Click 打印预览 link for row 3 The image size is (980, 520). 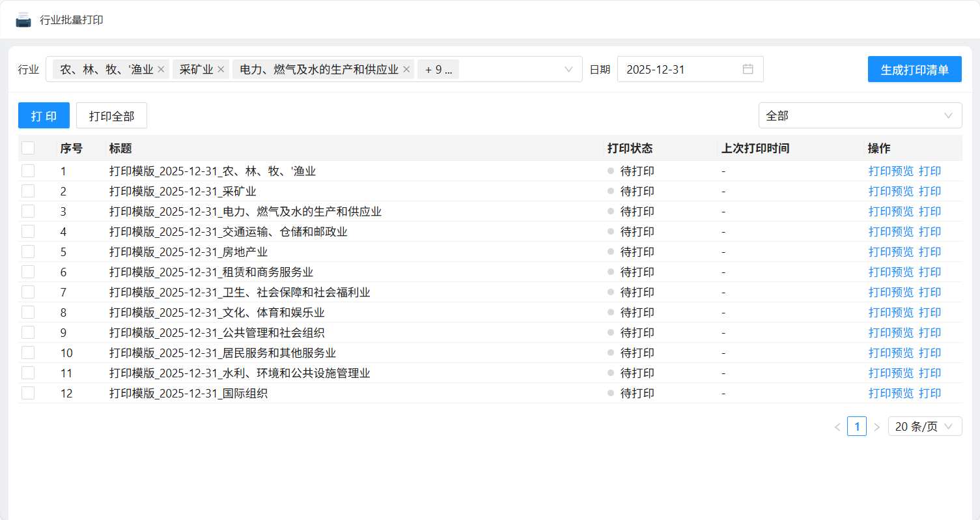click(891, 212)
